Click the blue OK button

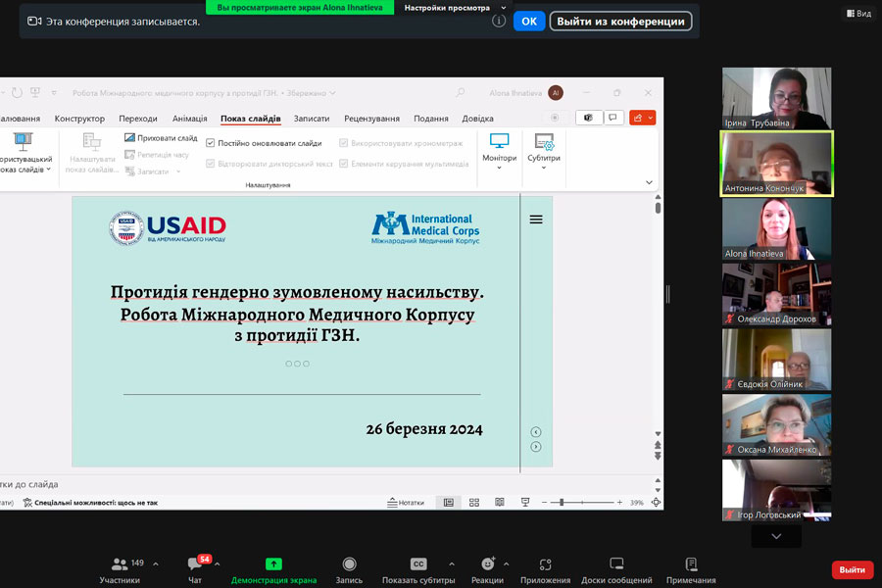529,22
